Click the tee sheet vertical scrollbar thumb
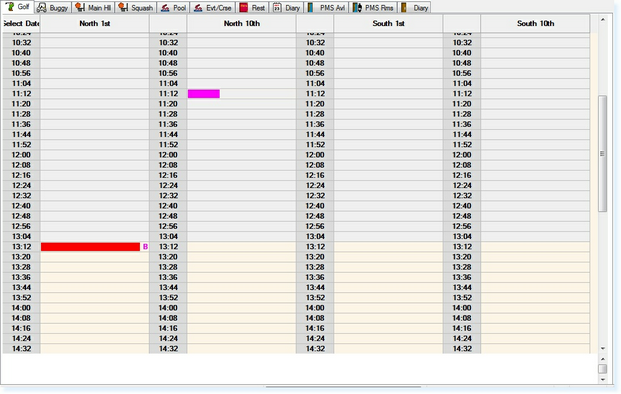 click(x=602, y=154)
